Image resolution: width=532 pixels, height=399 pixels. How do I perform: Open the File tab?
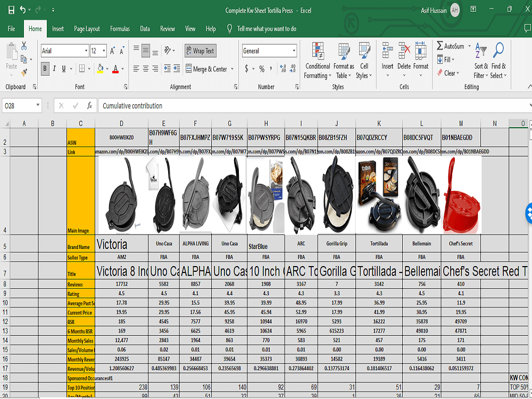12,29
